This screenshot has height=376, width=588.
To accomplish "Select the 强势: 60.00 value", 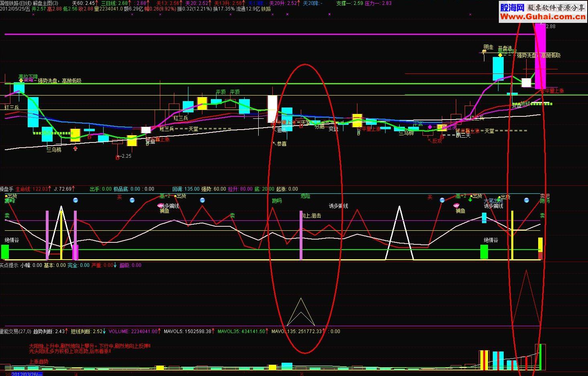I will point(214,189).
